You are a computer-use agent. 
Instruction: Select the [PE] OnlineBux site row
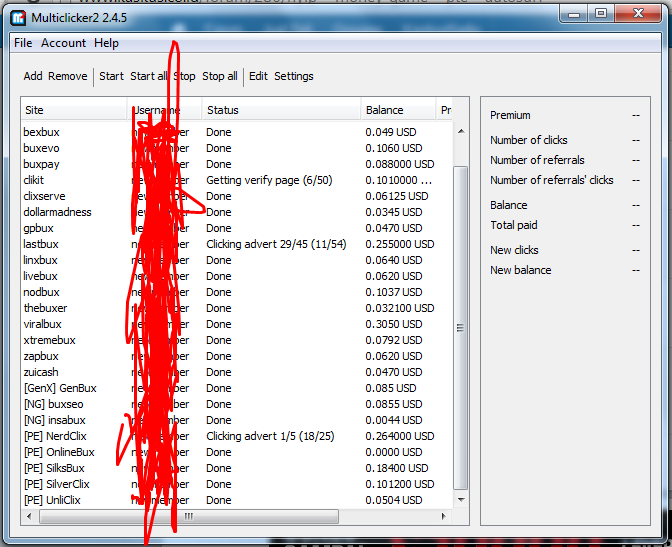tap(237, 452)
